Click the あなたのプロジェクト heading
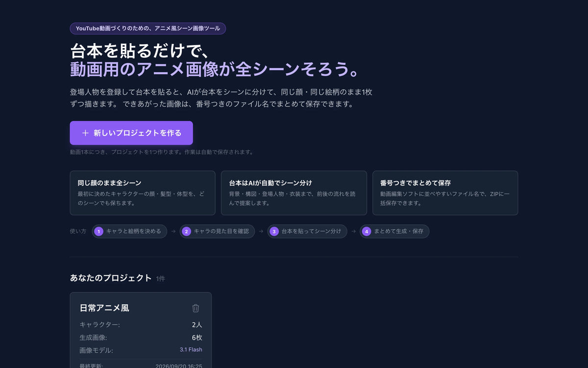This screenshot has height=368, width=588. 111,278
